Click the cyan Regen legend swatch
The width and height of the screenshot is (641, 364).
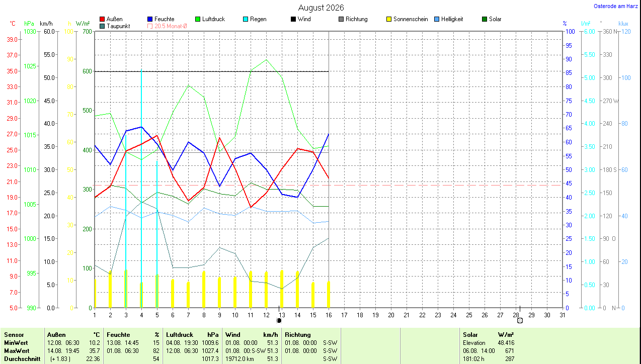246,20
